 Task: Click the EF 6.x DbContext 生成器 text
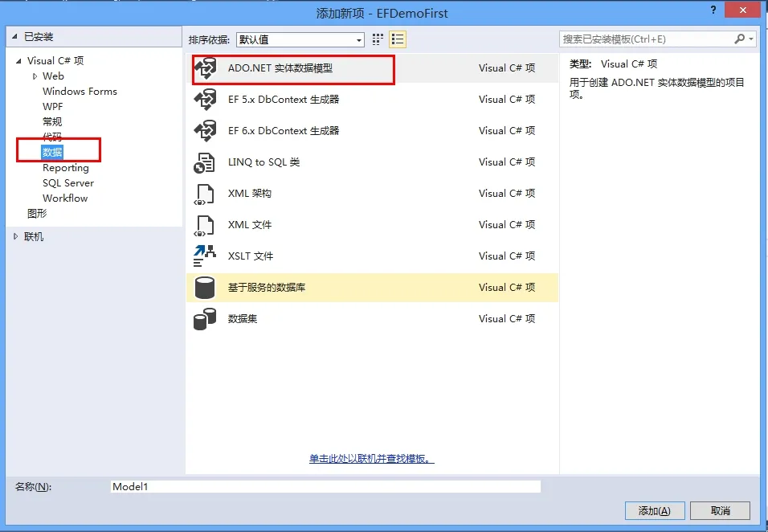pos(284,131)
